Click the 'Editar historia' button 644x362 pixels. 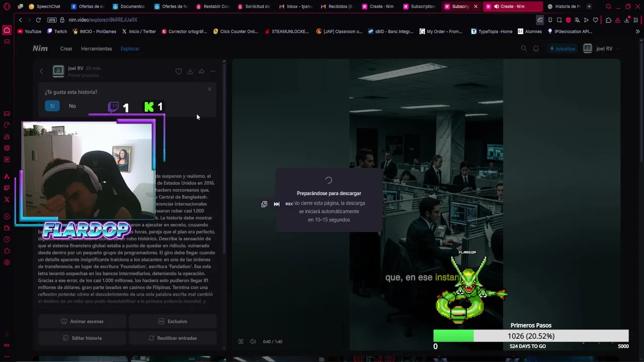(x=82, y=338)
